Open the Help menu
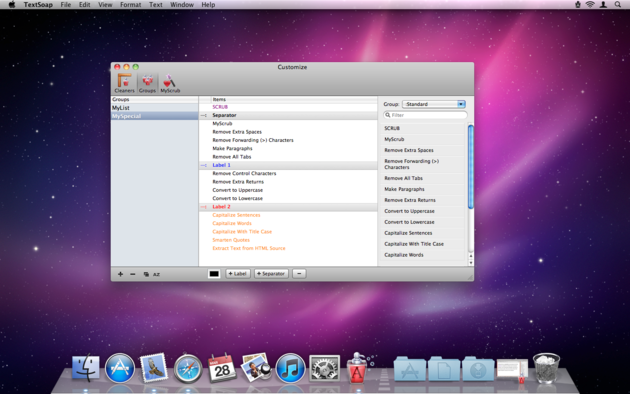The image size is (630, 394). [x=208, y=4]
